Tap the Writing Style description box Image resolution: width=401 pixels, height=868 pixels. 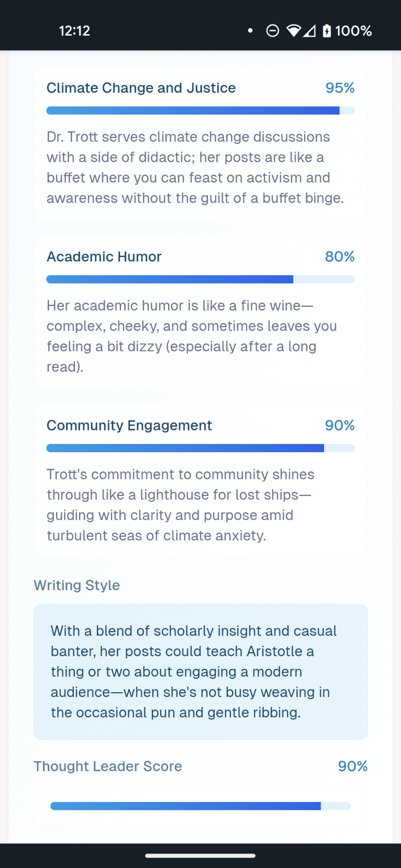pos(200,672)
